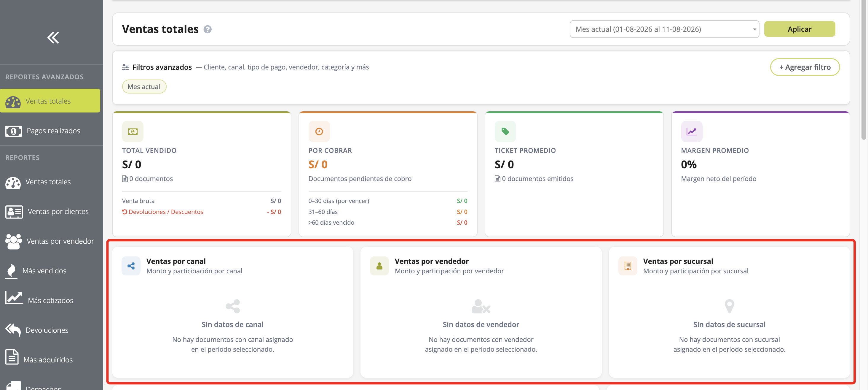The image size is (868, 390).
Task: Click the Sin datos de vendedor placeholder icon
Action: pos(481,306)
